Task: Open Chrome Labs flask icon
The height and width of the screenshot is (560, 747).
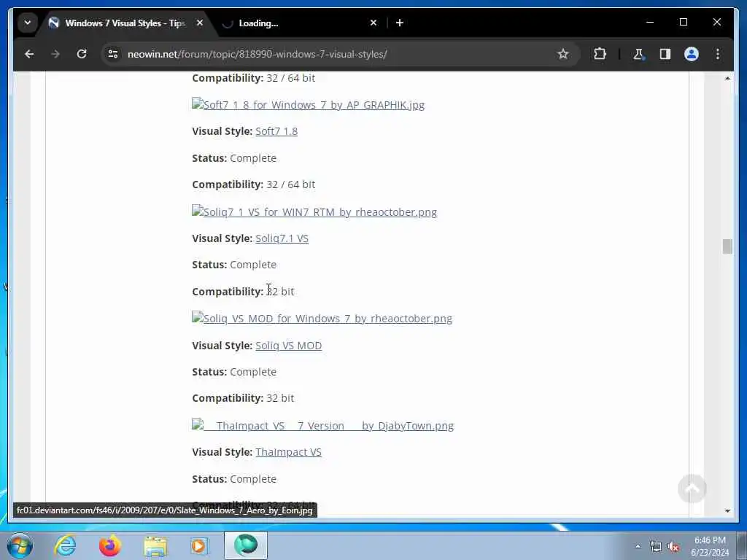Action: coord(639,54)
